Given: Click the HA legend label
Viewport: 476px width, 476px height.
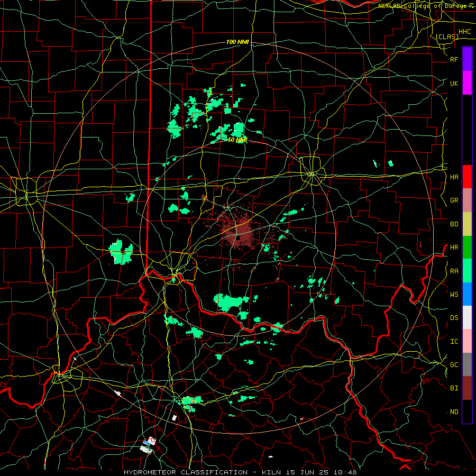Looking at the screenshot, I should (x=454, y=177).
